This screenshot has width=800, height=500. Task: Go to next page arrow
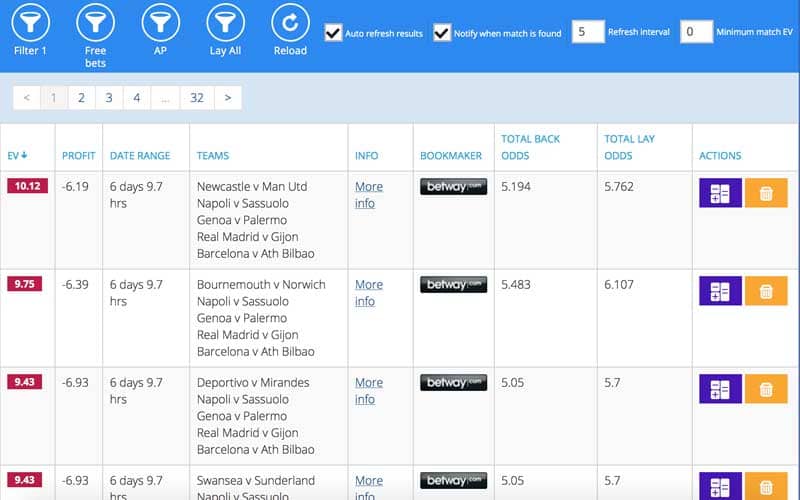[228, 97]
